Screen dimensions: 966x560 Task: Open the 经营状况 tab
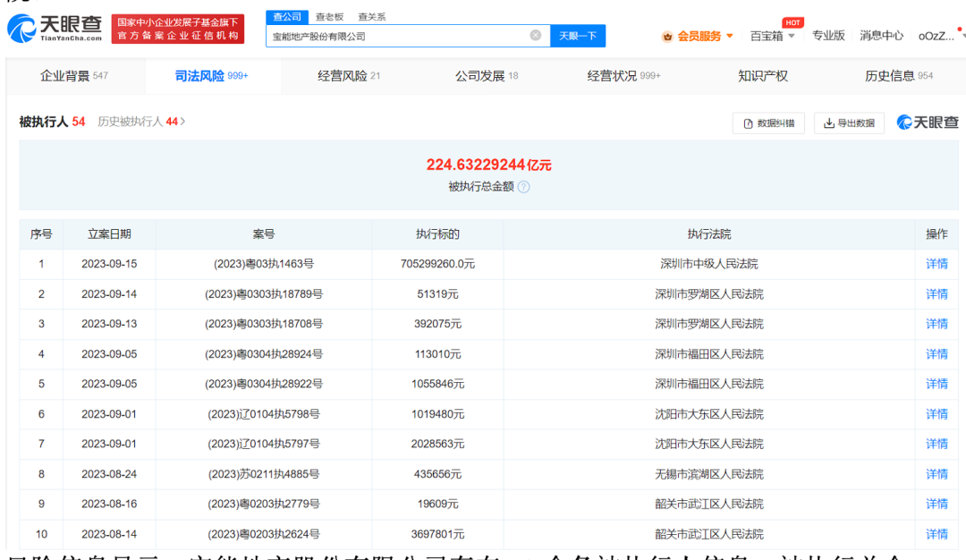pos(623,76)
